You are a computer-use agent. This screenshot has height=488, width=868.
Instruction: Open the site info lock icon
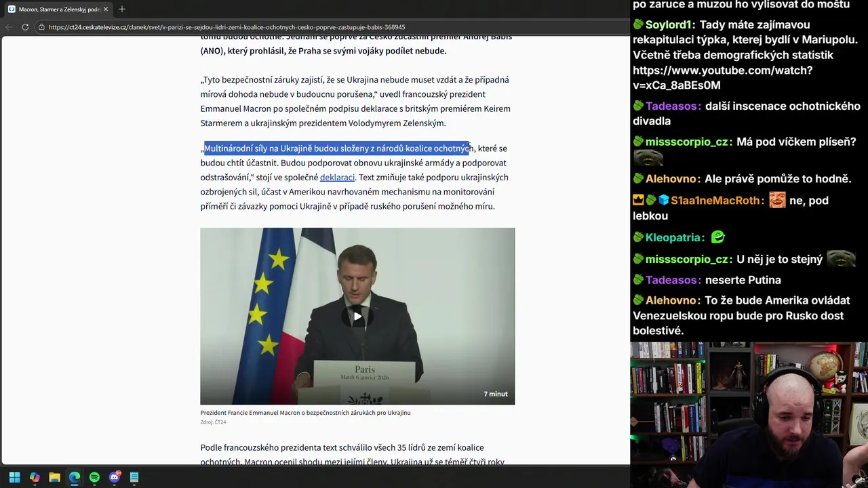click(41, 27)
